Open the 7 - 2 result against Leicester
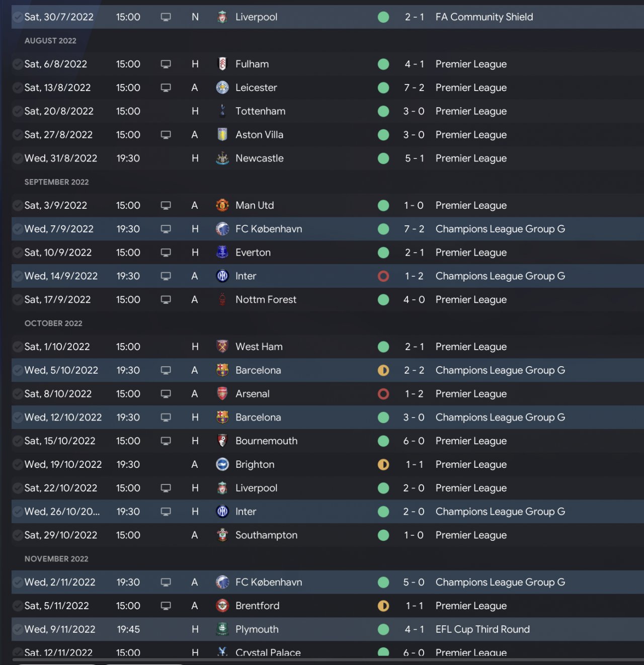 (414, 88)
